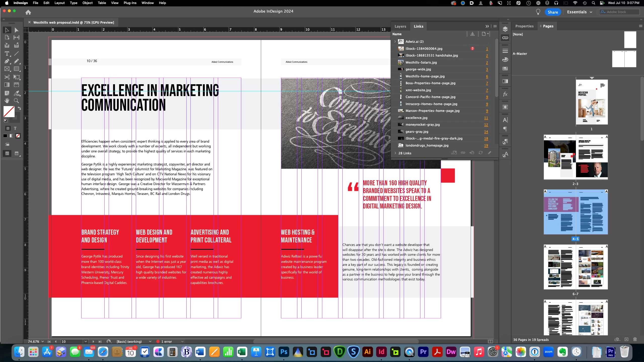Toggle Formatting affects text button
The width and height of the screenshot is (644, 362).
[x=15, y=128]
